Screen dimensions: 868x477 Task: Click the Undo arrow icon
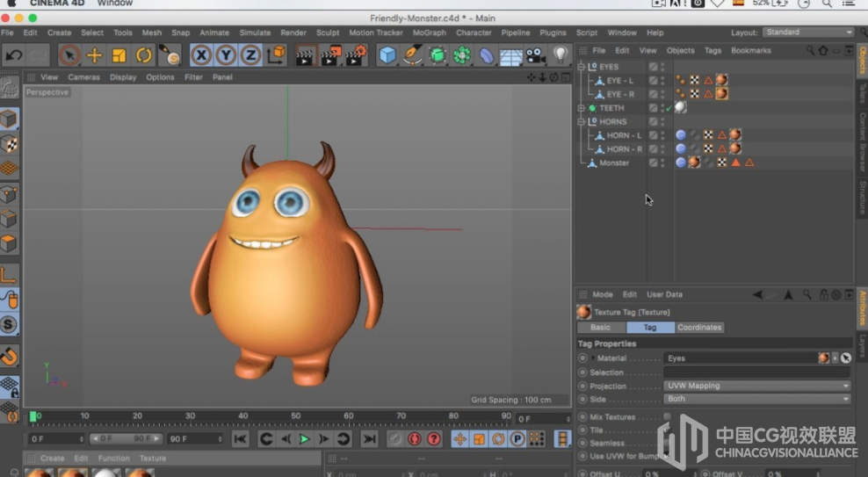(14, 55)
